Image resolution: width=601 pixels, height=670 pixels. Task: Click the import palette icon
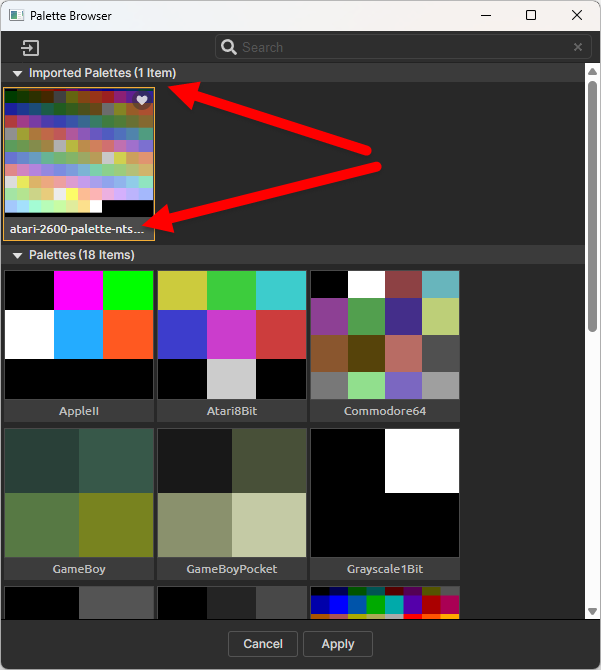click(x=30, y=47)
